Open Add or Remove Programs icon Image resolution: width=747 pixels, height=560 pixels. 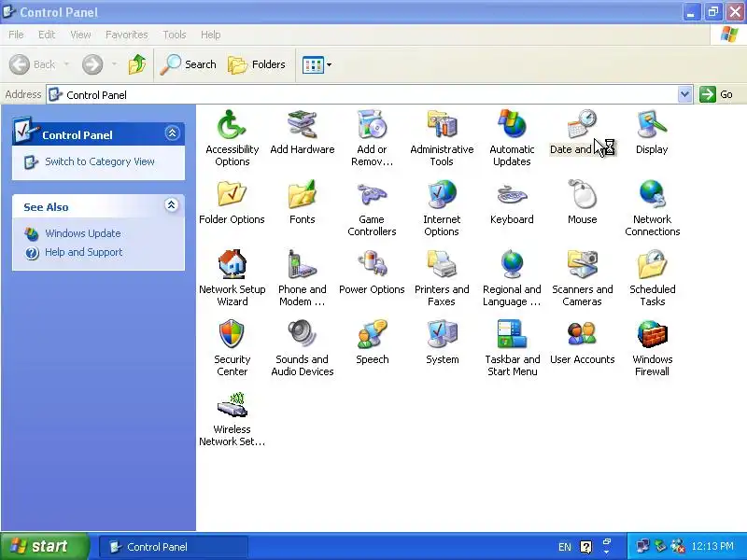pyautogui.click(x=372, y=137)
